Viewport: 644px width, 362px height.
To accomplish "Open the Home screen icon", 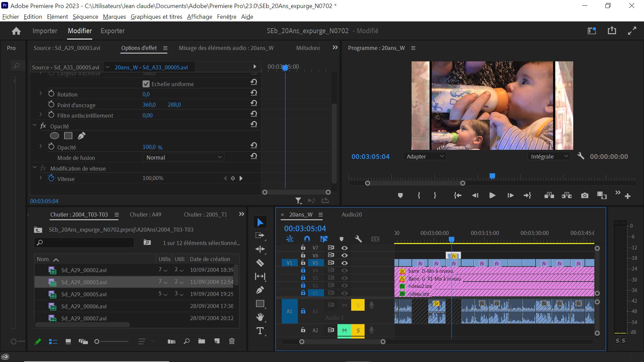I will pyautogui.click(x=16, y=31).
